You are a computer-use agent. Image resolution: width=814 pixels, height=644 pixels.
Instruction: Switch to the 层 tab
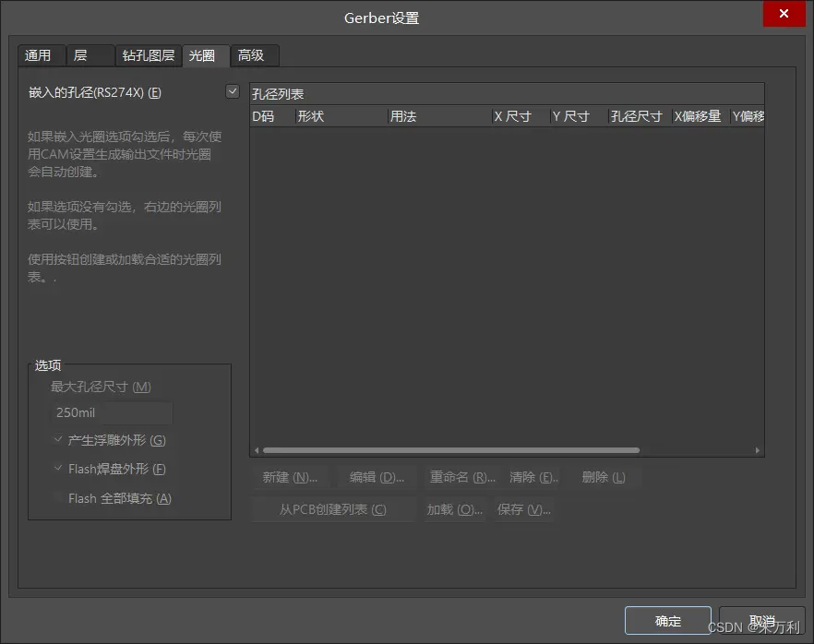[x=90, y=55]
